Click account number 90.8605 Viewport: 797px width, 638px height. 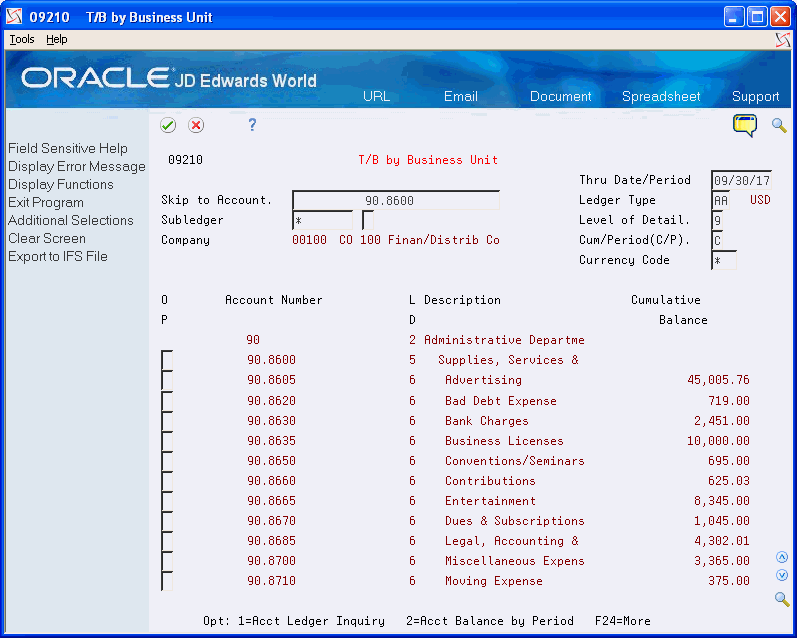tap(271, 380)
